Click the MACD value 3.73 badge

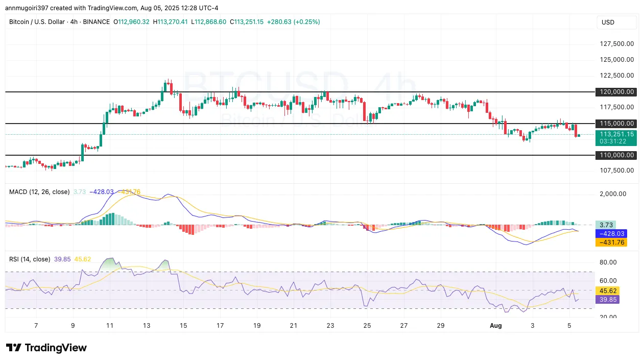tap(607, 225)
